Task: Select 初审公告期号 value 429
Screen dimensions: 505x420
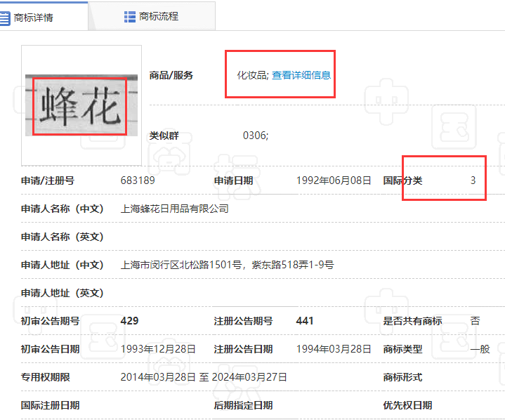Action: tap(129, 321)
